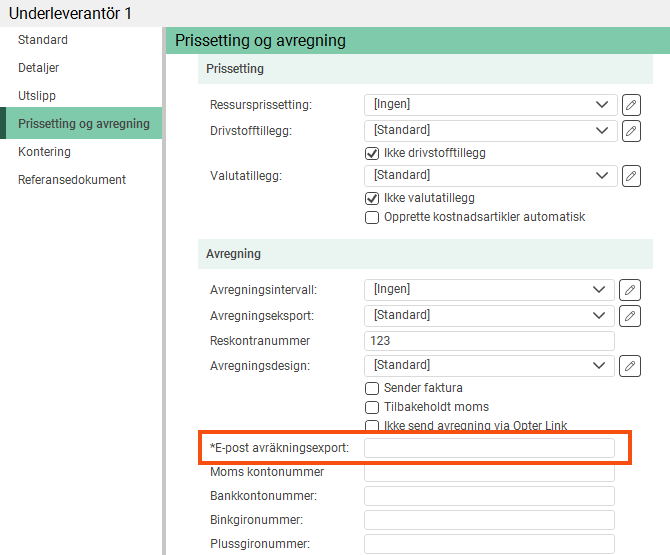Click the Reskontranummer field
The image size is (670, 555).
489,341
